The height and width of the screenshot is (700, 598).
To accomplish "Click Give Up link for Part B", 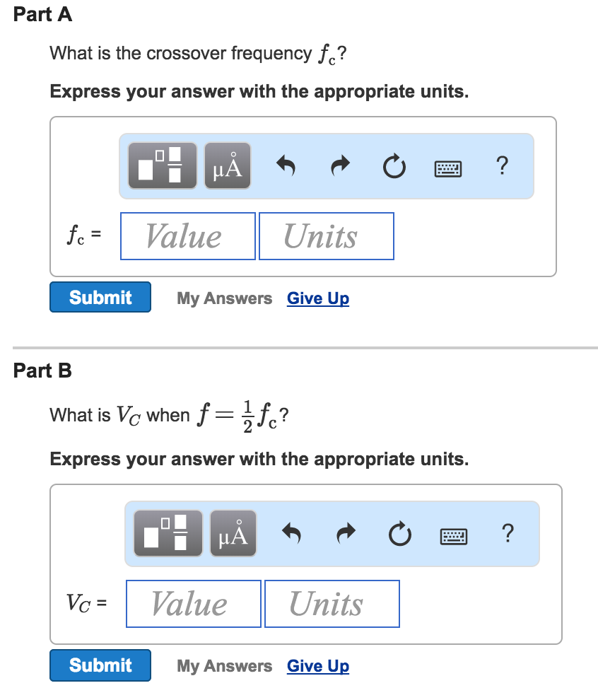I will (x=318, y=666).
